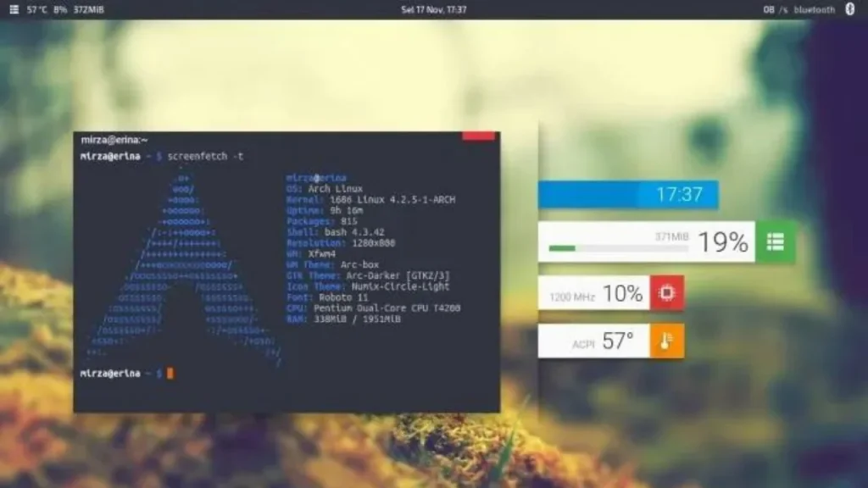Click the 57 °C temperature panel reading
Image resolution: width=868 pixels, height=488 pixels.
click(x=37, y=9)
